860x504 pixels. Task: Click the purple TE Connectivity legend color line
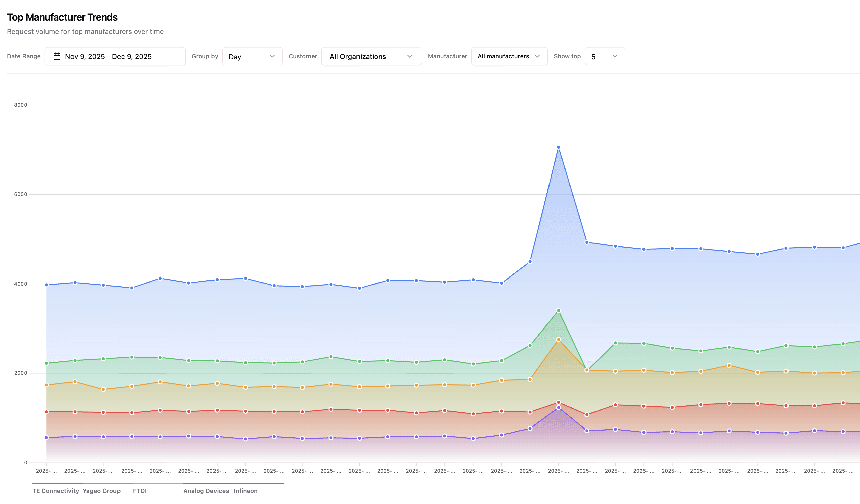pos(57,484)
